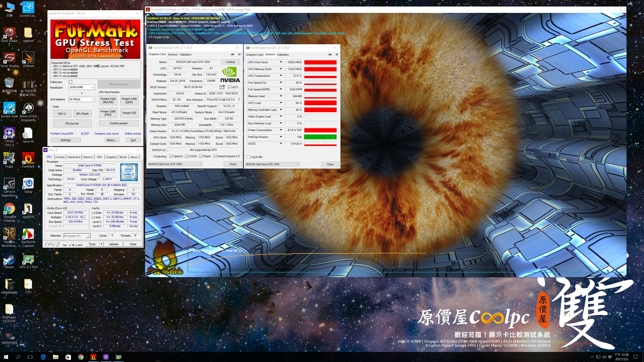Open GPU selector dropdown in GPU-Z Graphics Card window

[x=175, y=164]
